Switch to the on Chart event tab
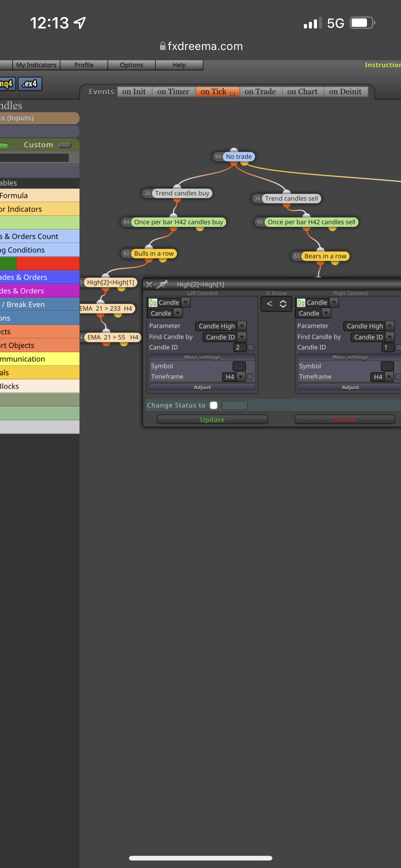The width and height of the screenshot is (401, 868). pyautogui.click(x=302, y=92)
